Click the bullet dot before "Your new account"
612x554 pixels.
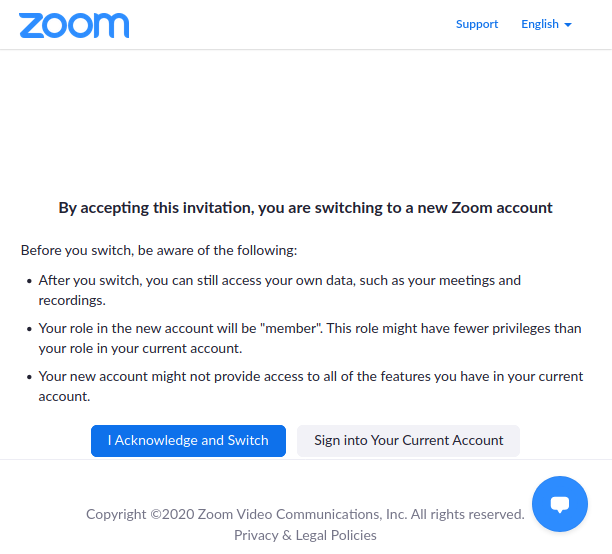29,377
